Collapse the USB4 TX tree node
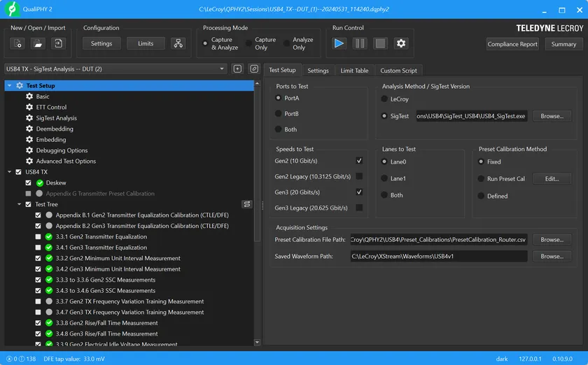The height and width of the screenshot is (365, 588). [x=9, y=171]
